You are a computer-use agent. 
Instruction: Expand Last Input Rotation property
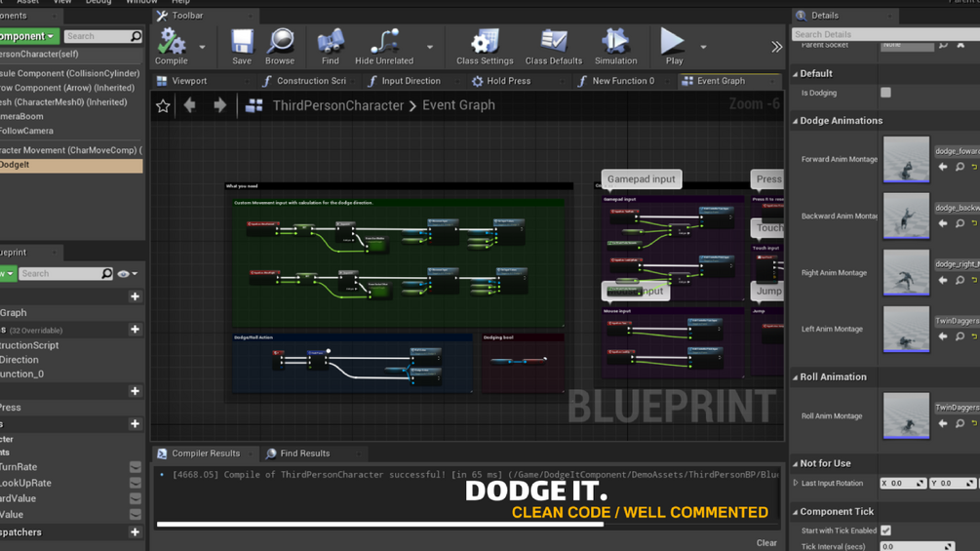pyautogui.click(x=796, y=483)
